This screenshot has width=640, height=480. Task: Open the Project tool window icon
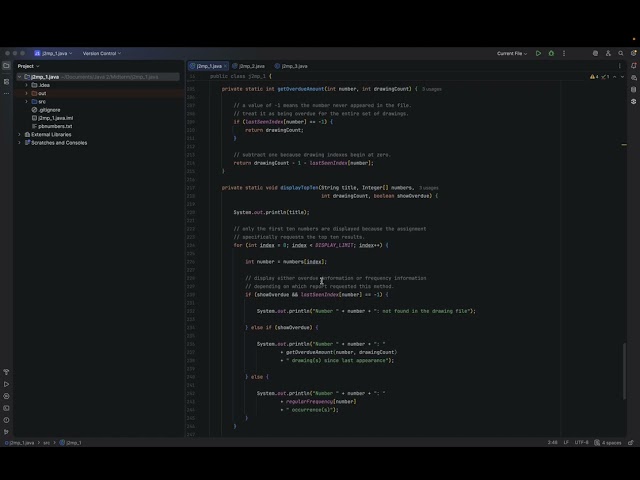[x=6, y=66]
